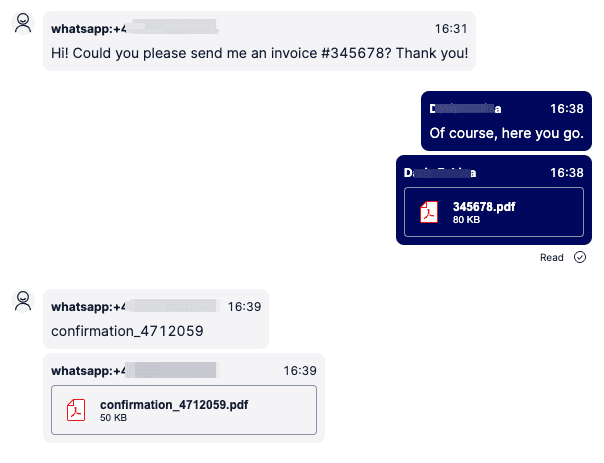Screen dimensions: 604x463
Task: Click the whatsapp sender number on the first message
Action: click(x=135, y=29)
